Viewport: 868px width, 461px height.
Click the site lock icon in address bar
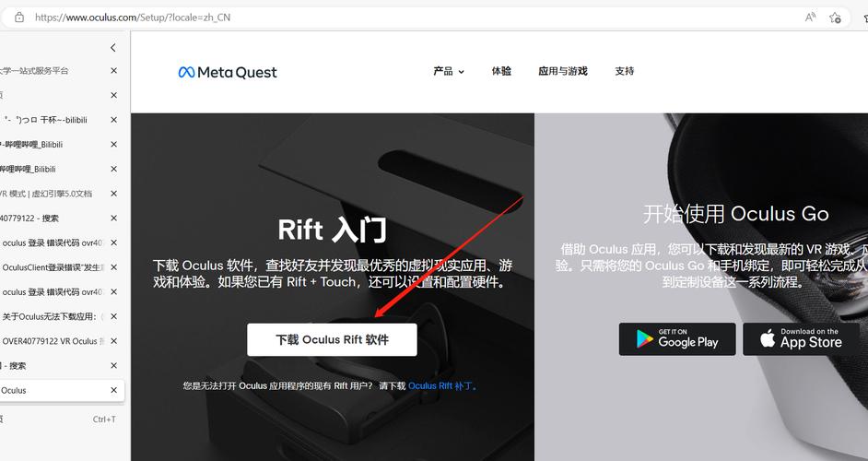click(18, 18)
